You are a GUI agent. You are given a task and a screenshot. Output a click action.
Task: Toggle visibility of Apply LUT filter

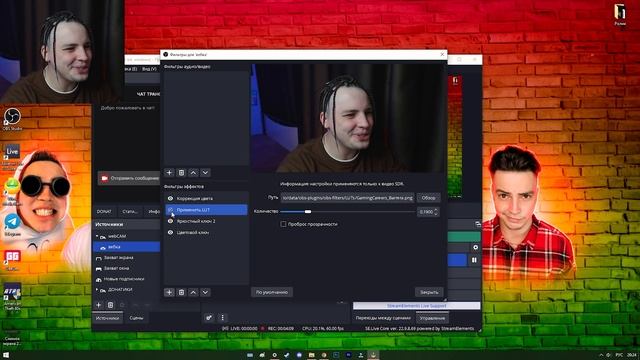point(171,210)
